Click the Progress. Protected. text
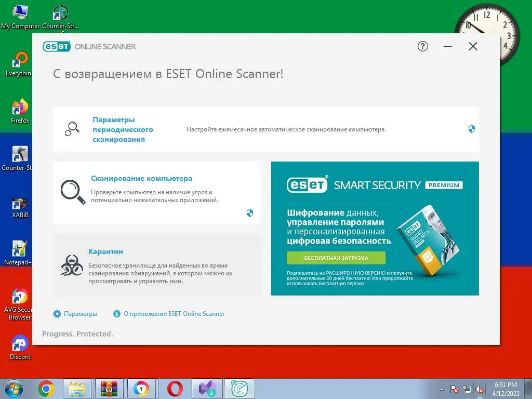 [x=77, y=334]
